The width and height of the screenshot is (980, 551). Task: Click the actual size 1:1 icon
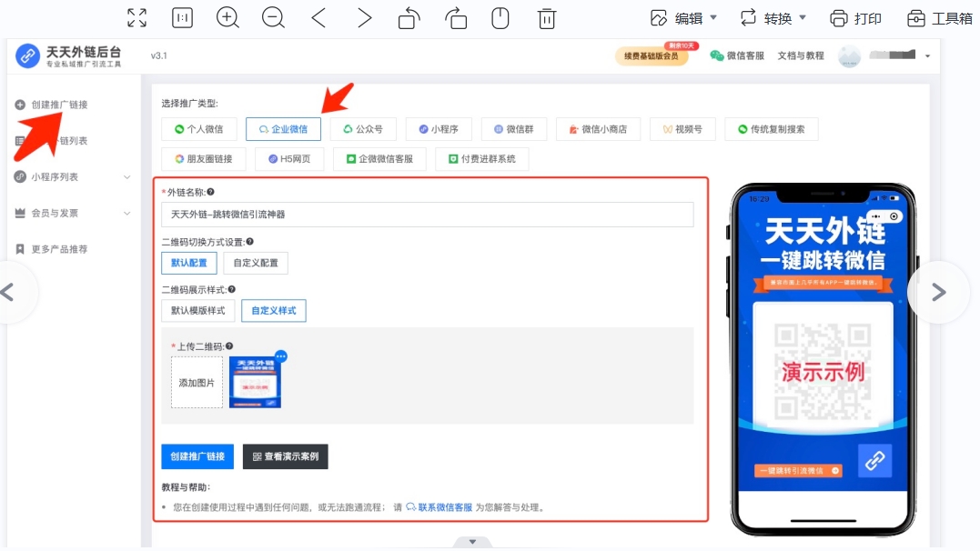(183, 18)
